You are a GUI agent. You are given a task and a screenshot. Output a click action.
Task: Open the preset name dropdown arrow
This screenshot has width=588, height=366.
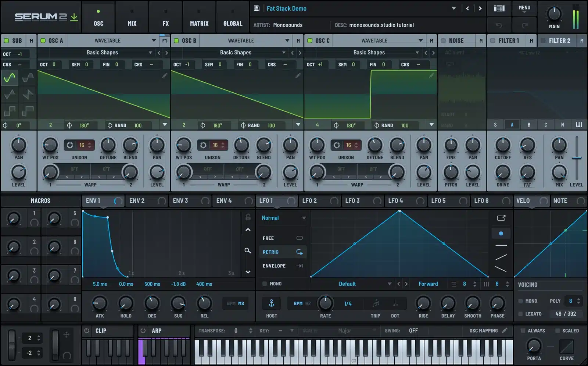click(454, 8)
